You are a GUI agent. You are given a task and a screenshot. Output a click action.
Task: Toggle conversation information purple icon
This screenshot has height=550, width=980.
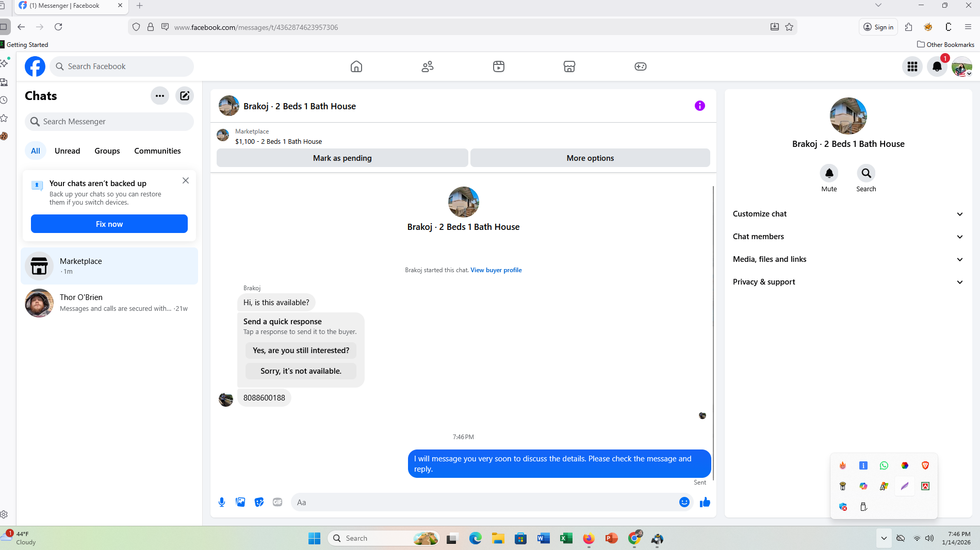click(700, 106)
